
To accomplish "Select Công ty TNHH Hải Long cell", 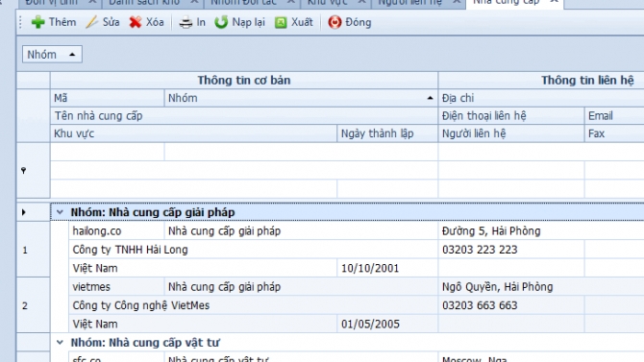I will click(254, 250).
